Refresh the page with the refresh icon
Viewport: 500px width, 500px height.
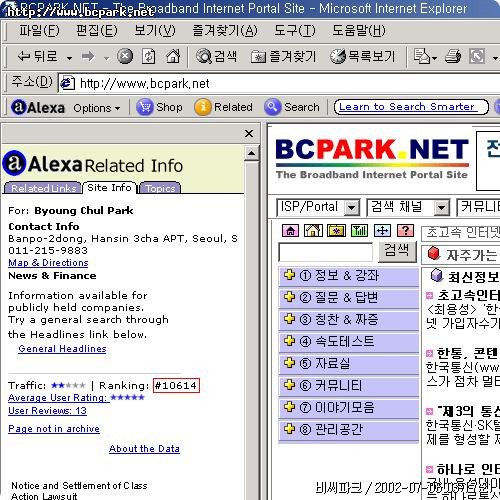point(149,56)
